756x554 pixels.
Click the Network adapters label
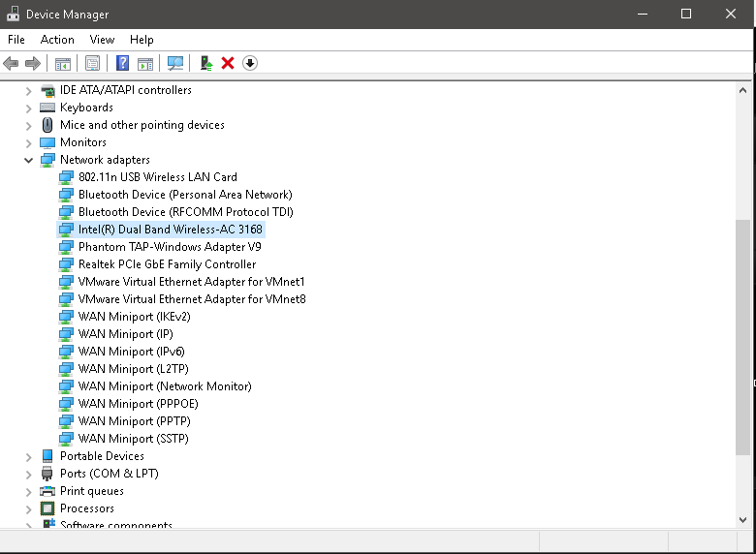[x=105, y=160]
